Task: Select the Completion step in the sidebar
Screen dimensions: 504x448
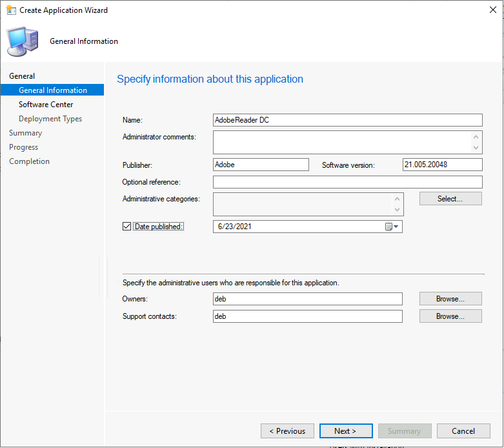Action: 29,161
